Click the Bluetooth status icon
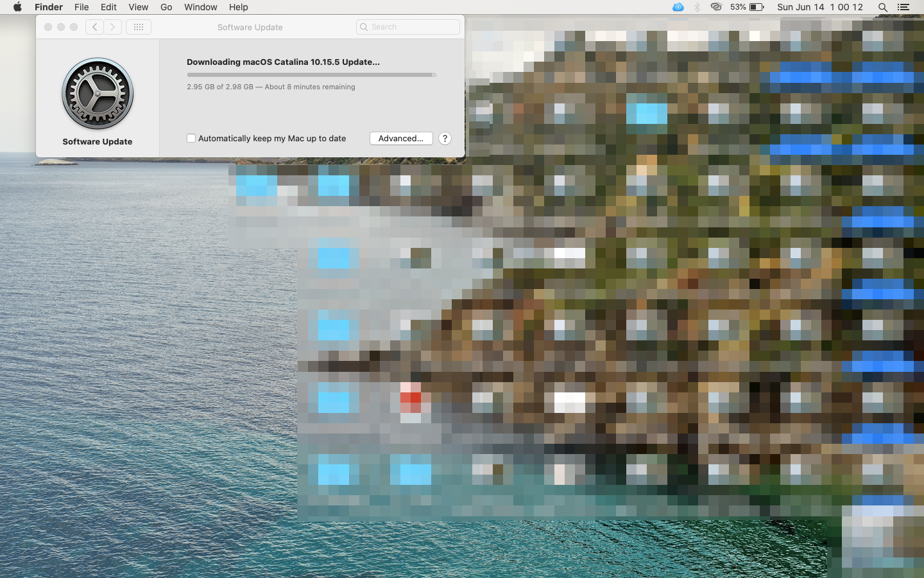Image resolution: width=924 pixels, height=578 pixels. (697, 7)
